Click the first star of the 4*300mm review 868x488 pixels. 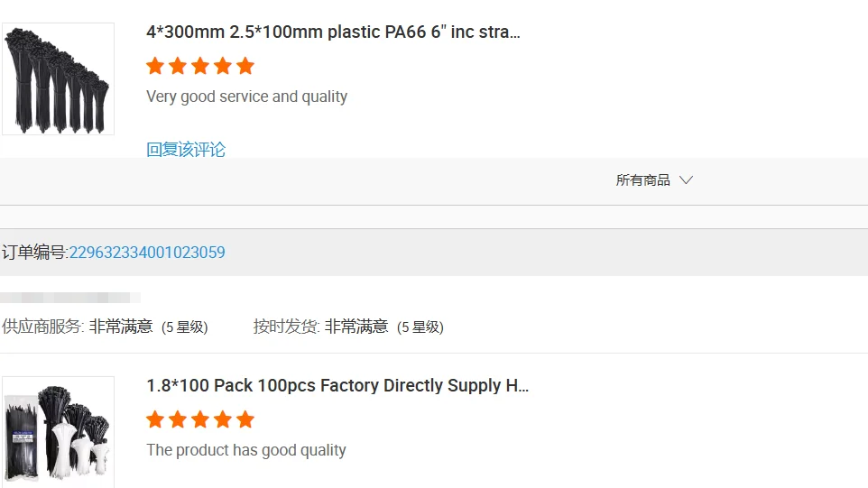click(155, 66)
